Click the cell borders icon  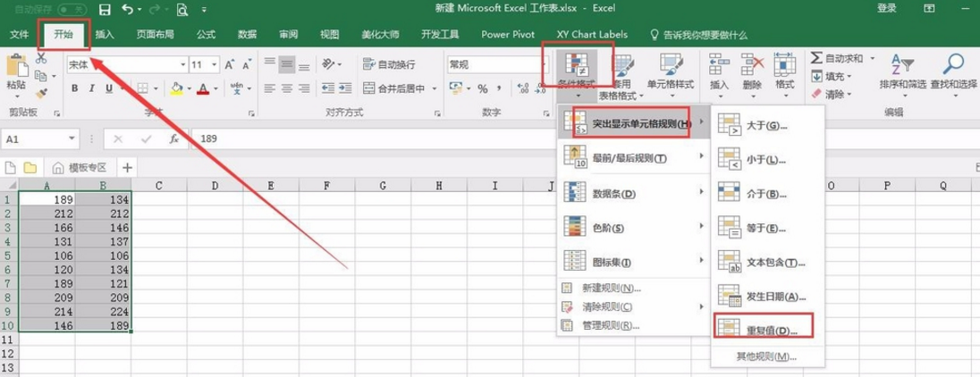tap(142, 88)
